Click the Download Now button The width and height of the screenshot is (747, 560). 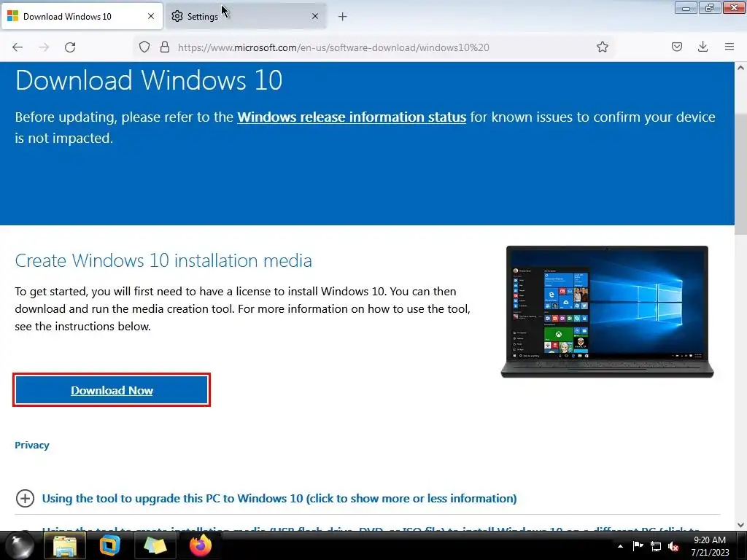tap(112, 390)
